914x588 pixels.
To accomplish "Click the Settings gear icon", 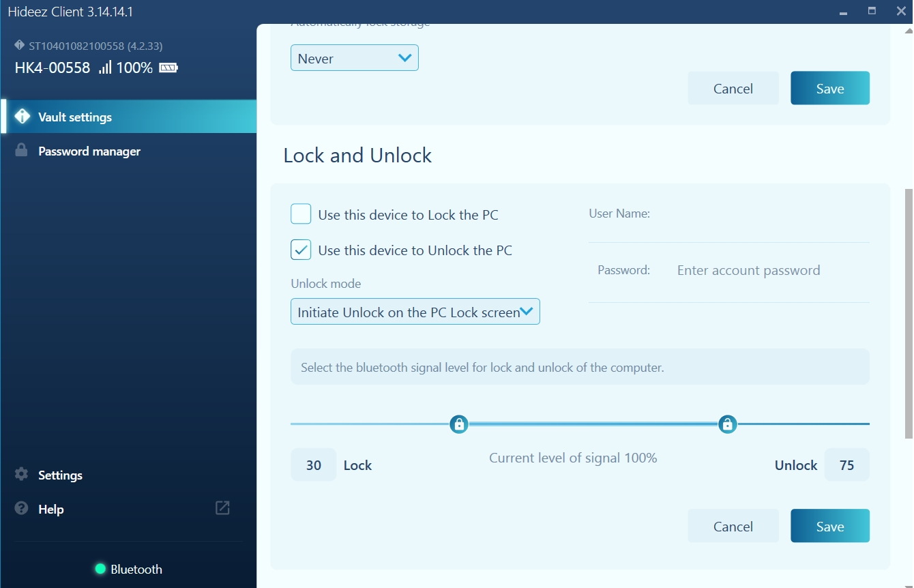I will (22, 474).
